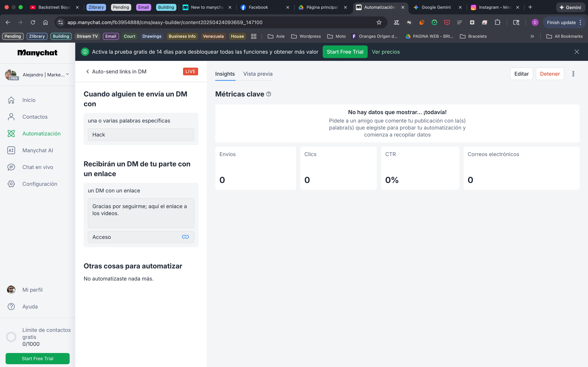Open Inicio home icon in sidebar
Screen dimensions: 588x367
coord(11,100)
